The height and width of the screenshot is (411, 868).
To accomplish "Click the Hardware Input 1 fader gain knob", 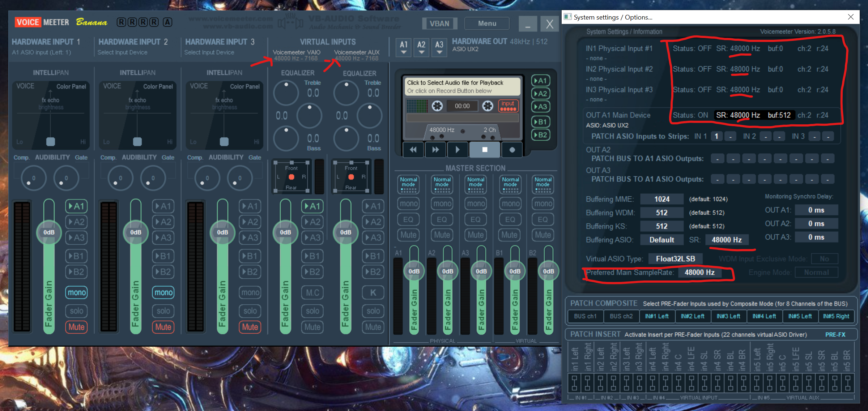I will click(49, 232).
